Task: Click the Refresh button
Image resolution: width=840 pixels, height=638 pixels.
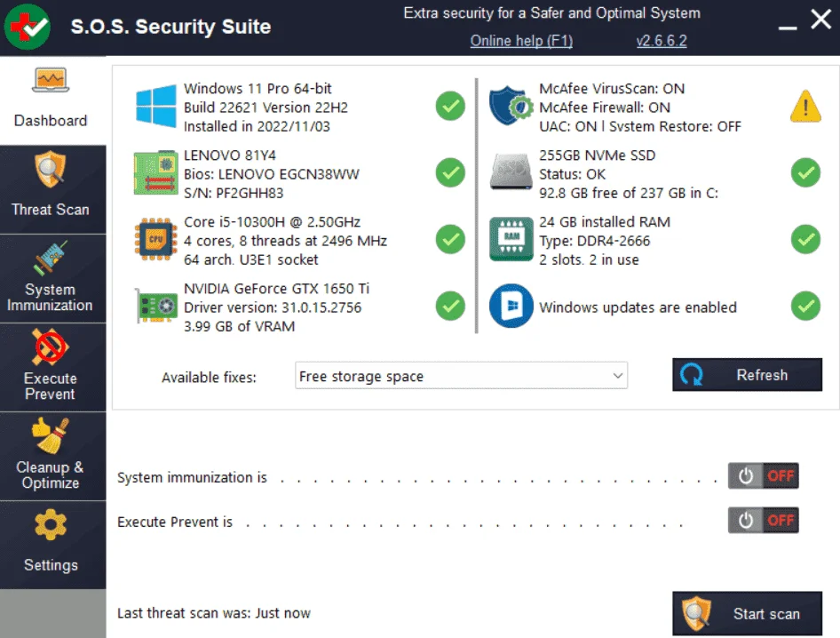Action: tap(747, 375)
